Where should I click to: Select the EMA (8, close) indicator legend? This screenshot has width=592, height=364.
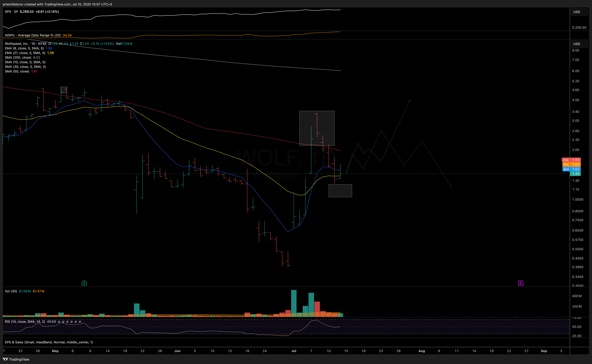[24, 48]
